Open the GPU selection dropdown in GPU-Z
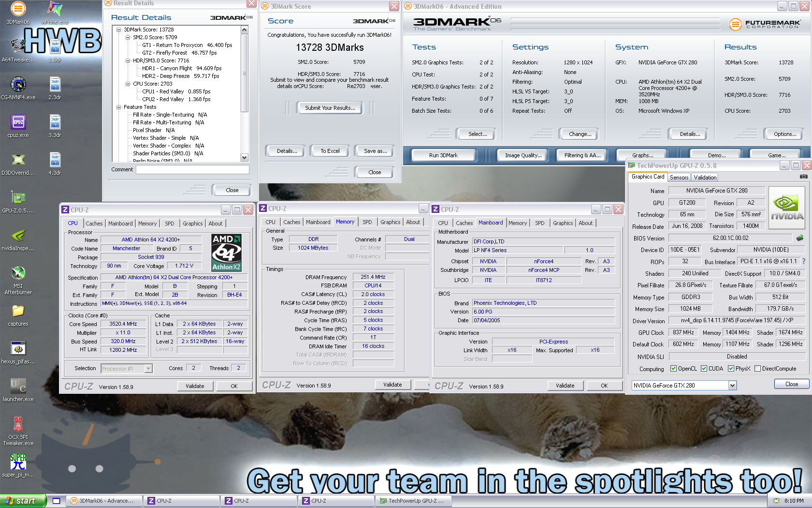Image resolution: width=812 pixels, height=508 pixels. point(733,386)
